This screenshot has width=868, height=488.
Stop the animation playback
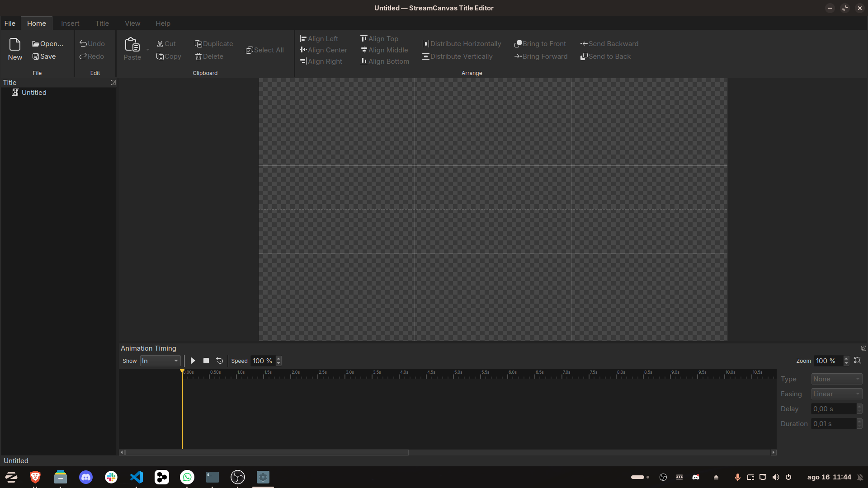click(206, 361)
